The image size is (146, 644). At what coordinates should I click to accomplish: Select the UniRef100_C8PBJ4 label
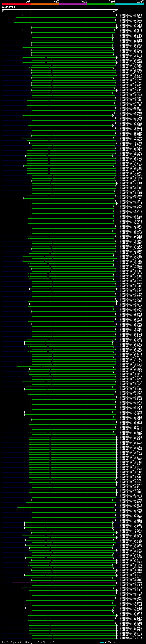tap(131, 376)
